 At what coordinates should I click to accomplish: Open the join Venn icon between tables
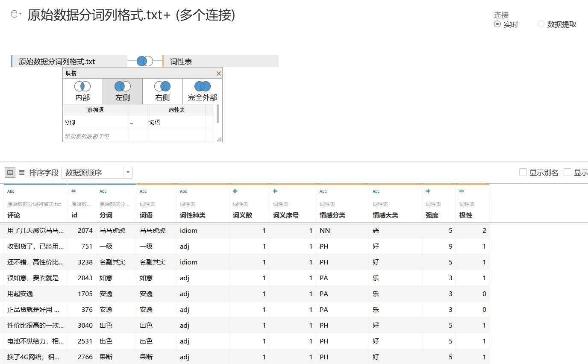click(145, 61)
